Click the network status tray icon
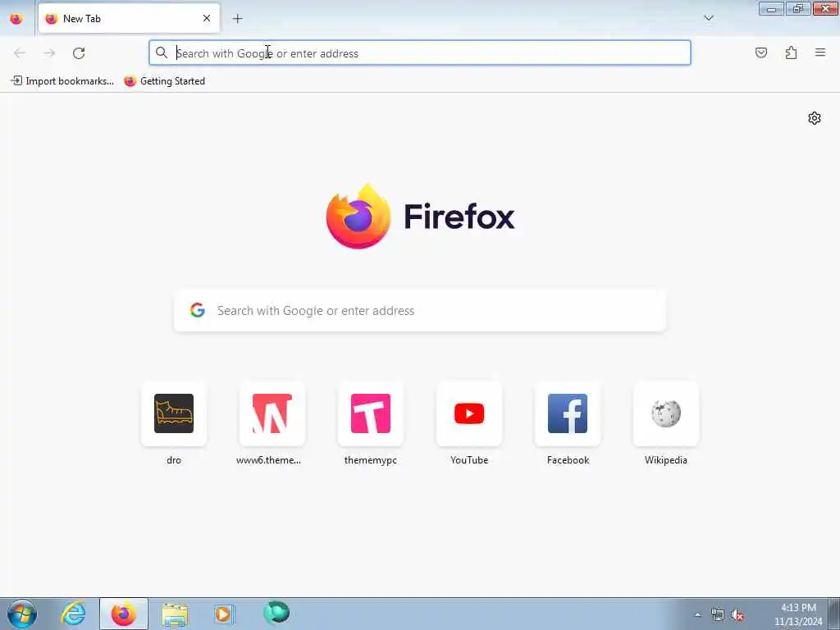840x630 pixels. pyautogui.click(x=717, y=614)
